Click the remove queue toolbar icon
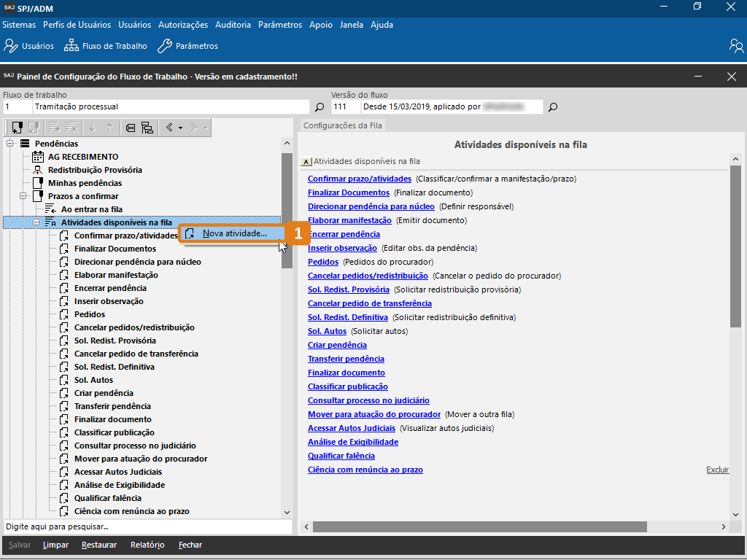747x560 pixels. click(34, 128)
